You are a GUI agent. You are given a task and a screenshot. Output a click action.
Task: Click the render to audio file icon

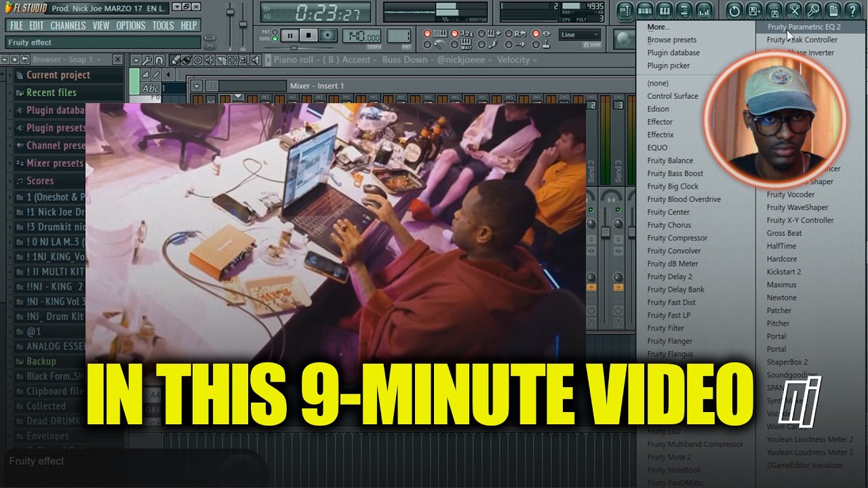pos(773,11)
